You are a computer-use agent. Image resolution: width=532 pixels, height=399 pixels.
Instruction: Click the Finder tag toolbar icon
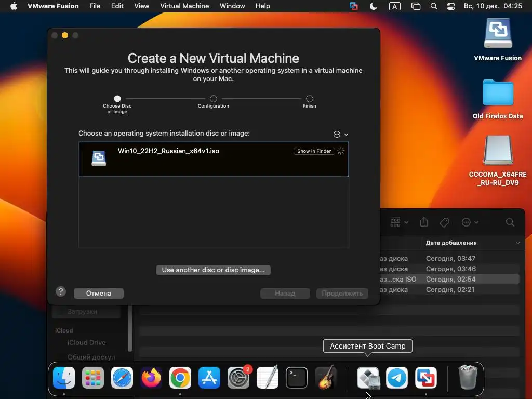pos(445,222)
